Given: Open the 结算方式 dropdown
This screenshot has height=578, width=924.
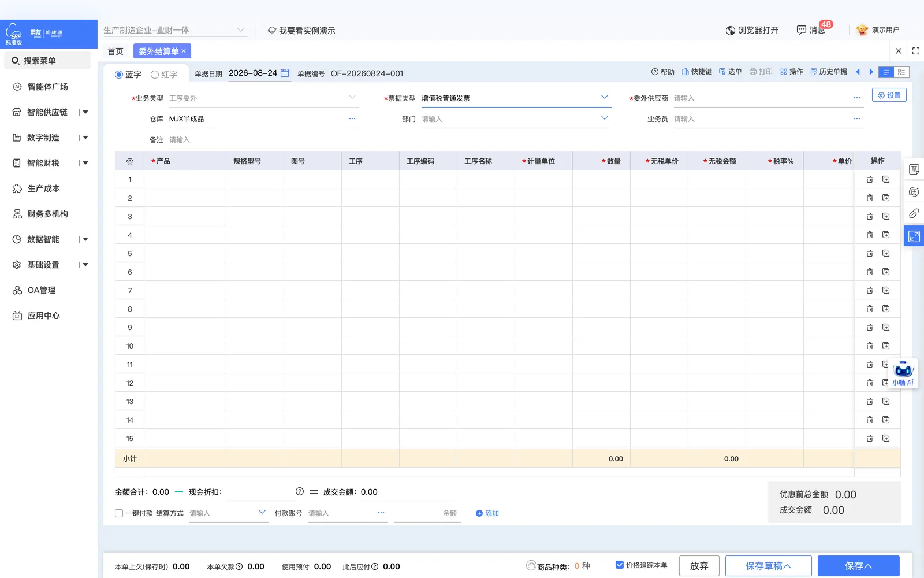Looking at the screenshot, I should tap(262, 512).
